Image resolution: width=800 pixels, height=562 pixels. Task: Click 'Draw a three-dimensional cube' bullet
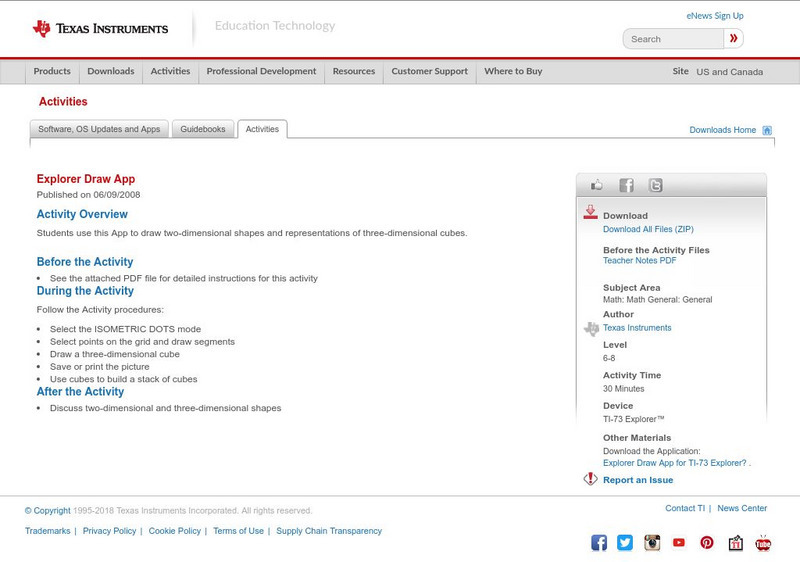115,354
